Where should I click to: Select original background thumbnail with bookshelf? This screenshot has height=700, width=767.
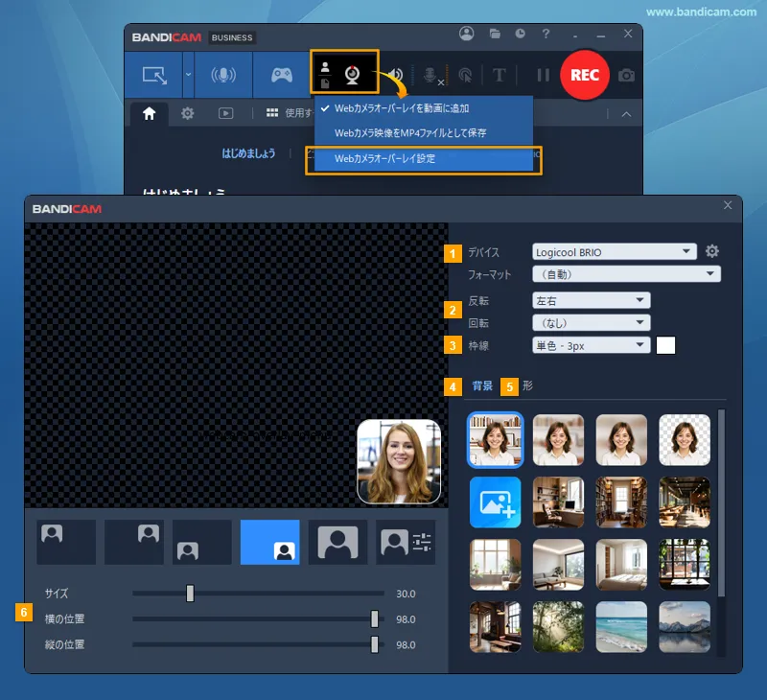coord(495,440)
